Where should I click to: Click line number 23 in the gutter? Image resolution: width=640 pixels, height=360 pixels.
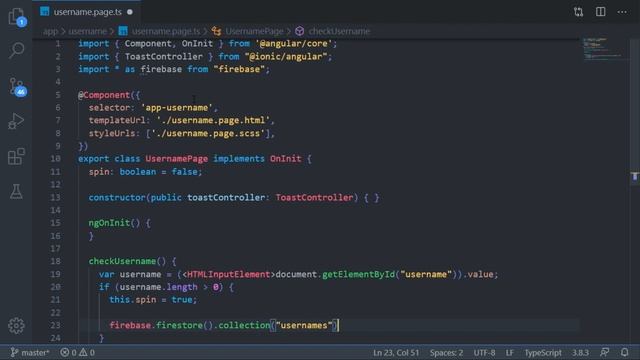[x=56, y=325]
